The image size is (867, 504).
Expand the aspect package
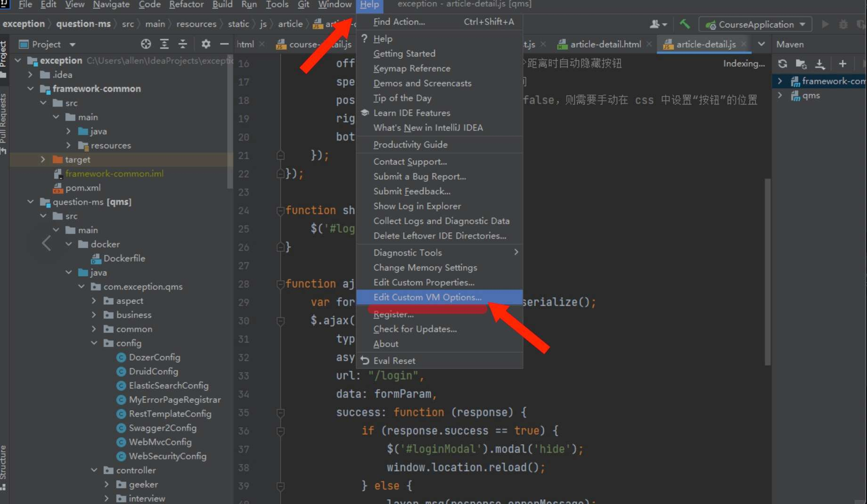[94, 301]
